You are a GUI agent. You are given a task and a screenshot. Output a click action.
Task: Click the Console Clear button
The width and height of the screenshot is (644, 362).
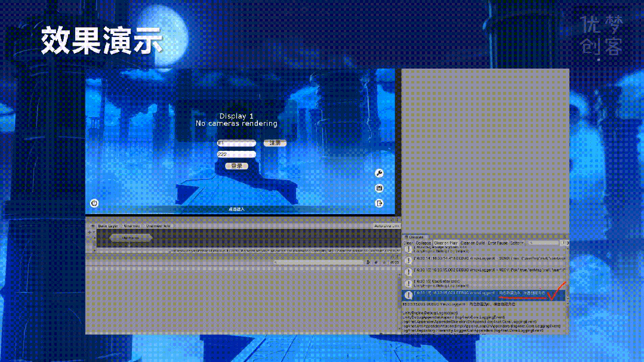point(408,243)
